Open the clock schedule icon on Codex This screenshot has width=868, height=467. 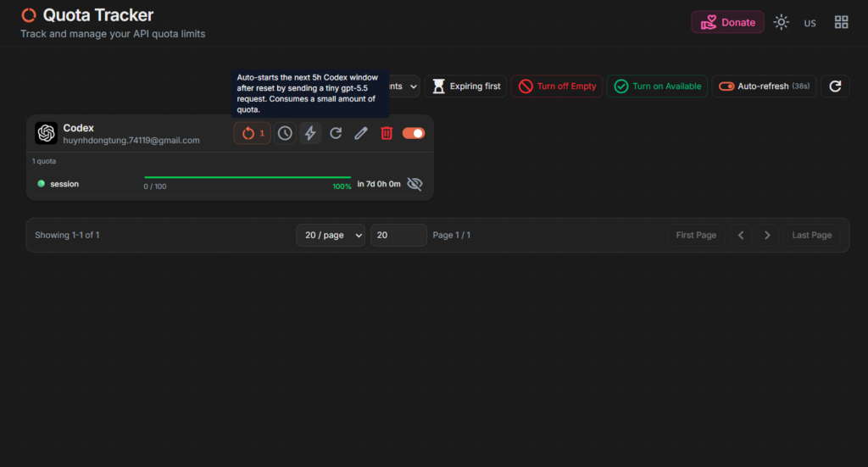click(x=285, y=133)
